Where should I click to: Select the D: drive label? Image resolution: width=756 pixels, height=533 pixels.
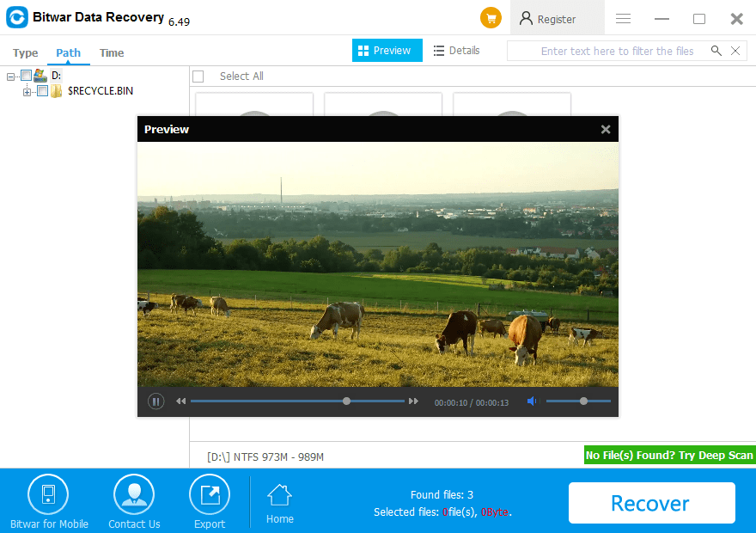(57, 76)
